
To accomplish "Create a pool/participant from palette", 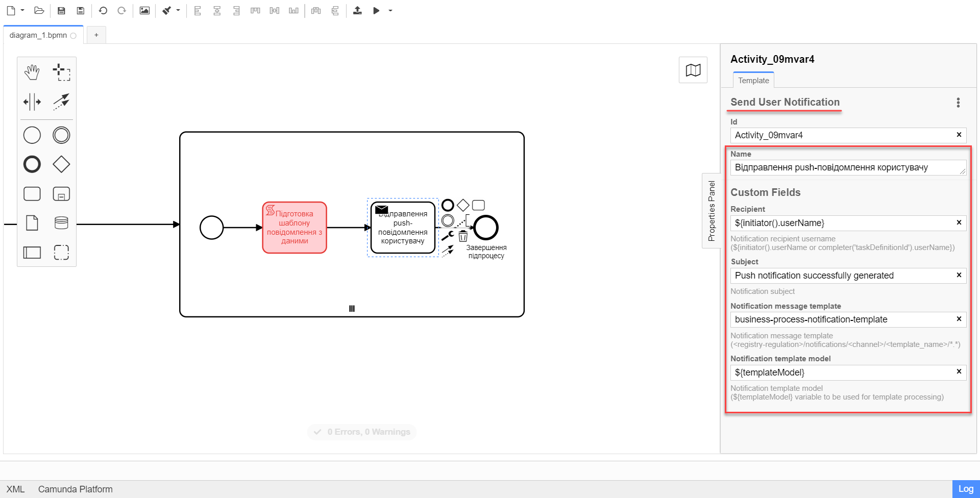I will click(32, 252).
